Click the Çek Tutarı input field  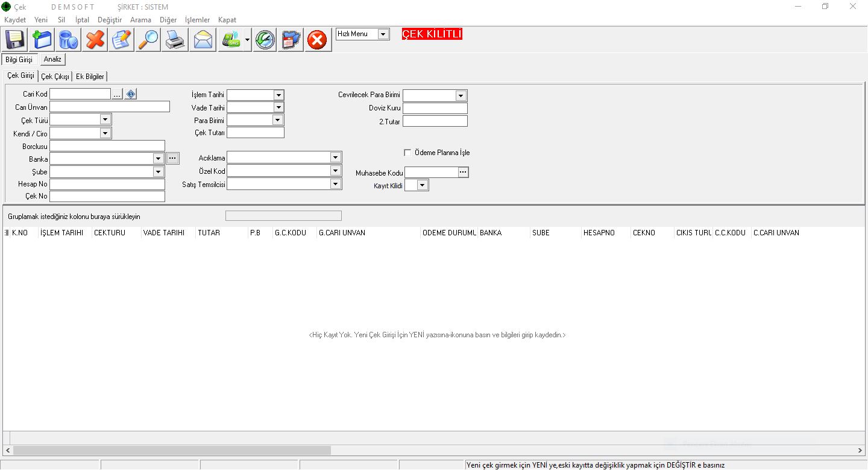(x=255, y=133)
